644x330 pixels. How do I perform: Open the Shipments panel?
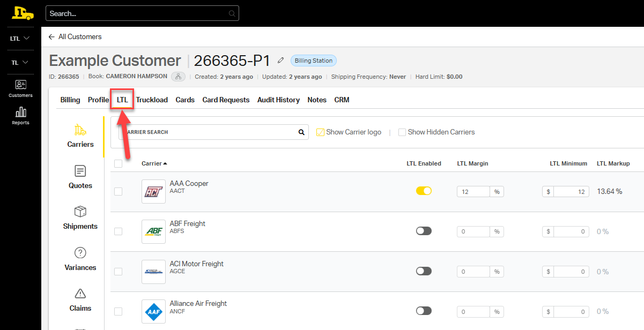[80, 218]
